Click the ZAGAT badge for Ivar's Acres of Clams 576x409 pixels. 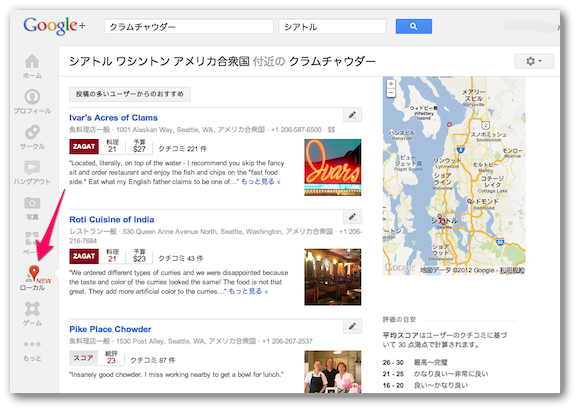click(x=84, y=146)
